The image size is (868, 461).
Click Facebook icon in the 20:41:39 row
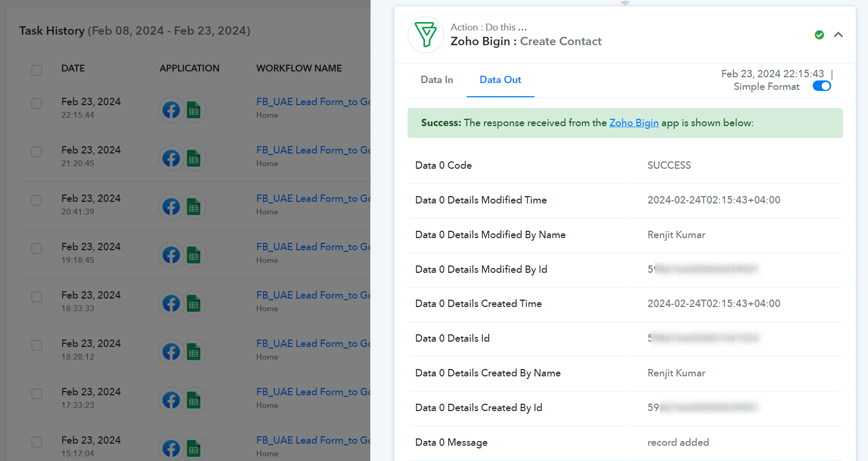171,207
